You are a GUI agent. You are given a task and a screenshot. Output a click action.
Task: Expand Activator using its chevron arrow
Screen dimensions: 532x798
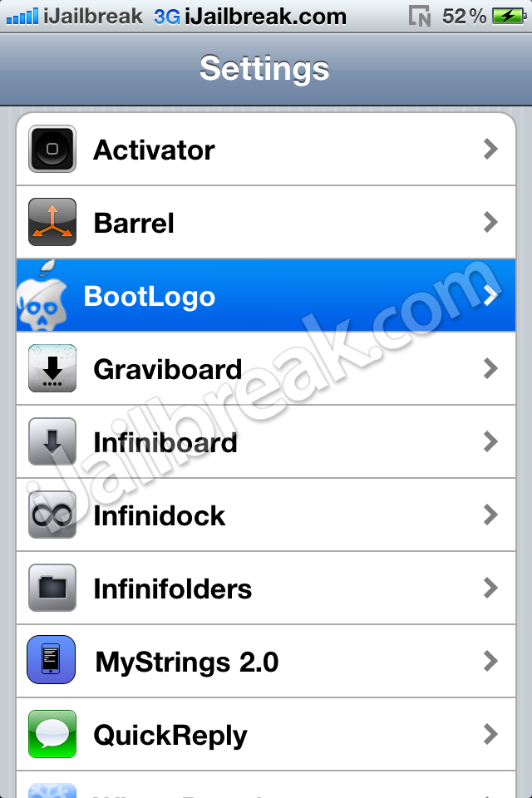(490, 149)
